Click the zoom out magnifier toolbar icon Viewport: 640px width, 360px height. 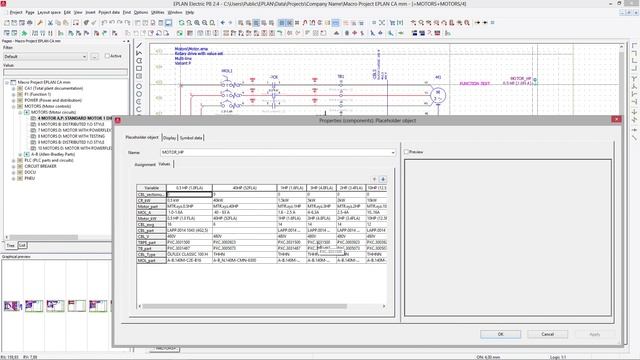[x=204, y=23]
